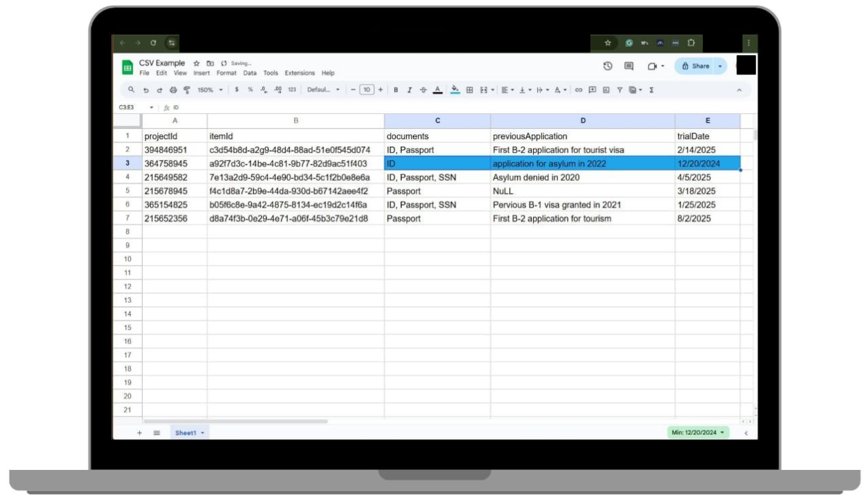The height and width of the screenshot is (502, 868).
Task: Open the functions menu via sigma icon
Action: click(653, 89)
